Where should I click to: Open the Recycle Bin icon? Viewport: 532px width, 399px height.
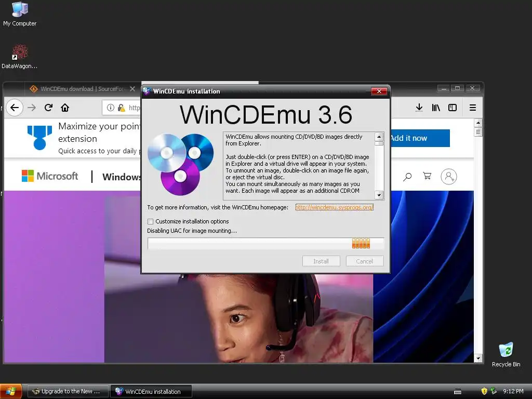click(506, 354)
